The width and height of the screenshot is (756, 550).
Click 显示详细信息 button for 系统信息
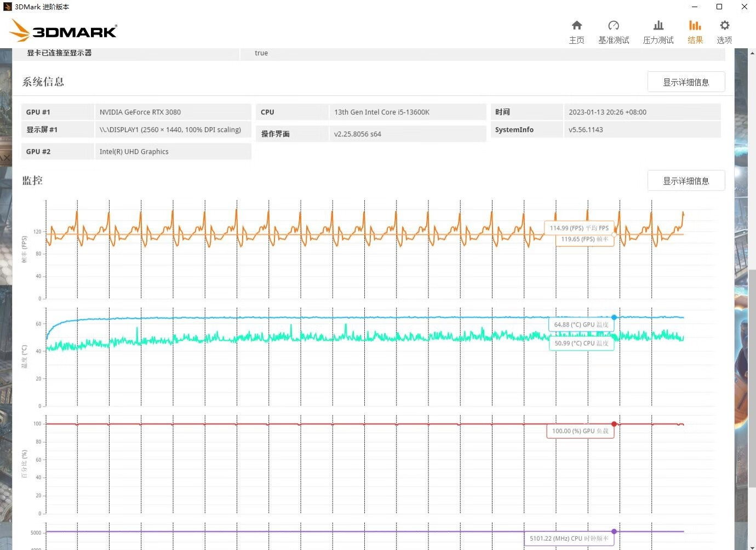[x=686, y=82]
